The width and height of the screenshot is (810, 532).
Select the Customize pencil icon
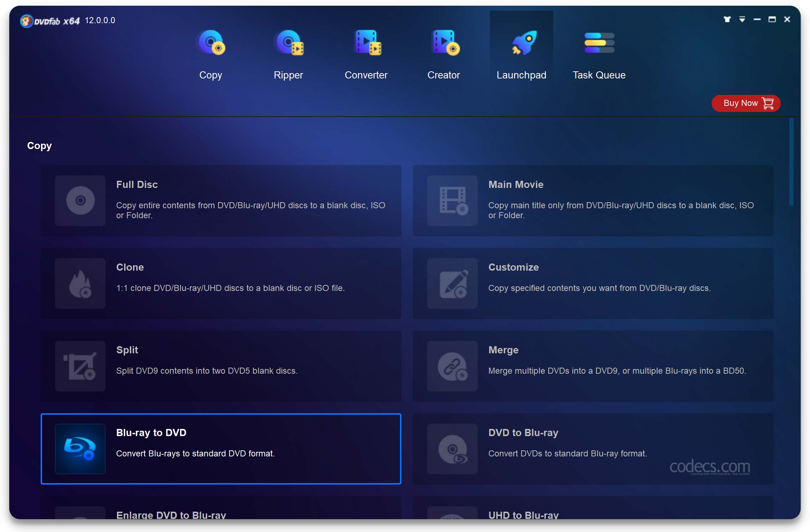click(x=452, y=283)
